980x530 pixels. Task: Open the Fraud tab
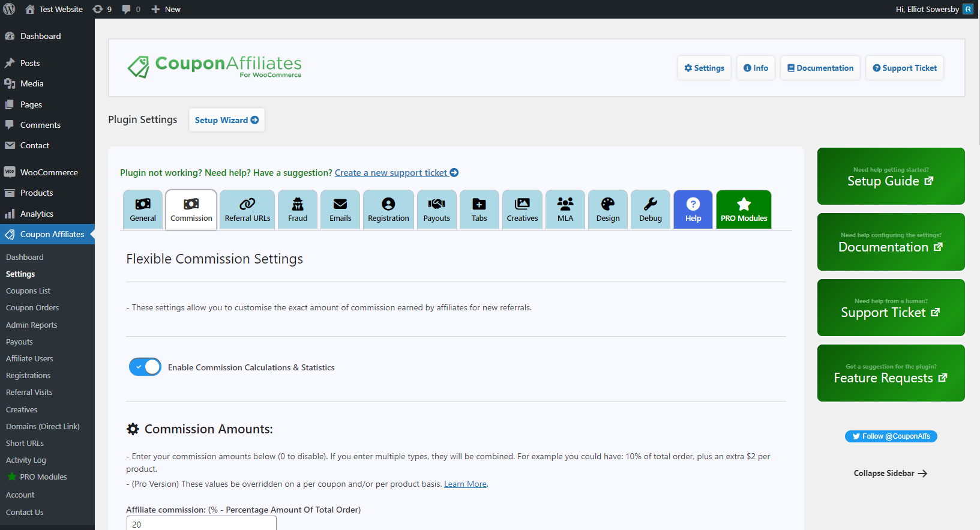tap(298, 209)
